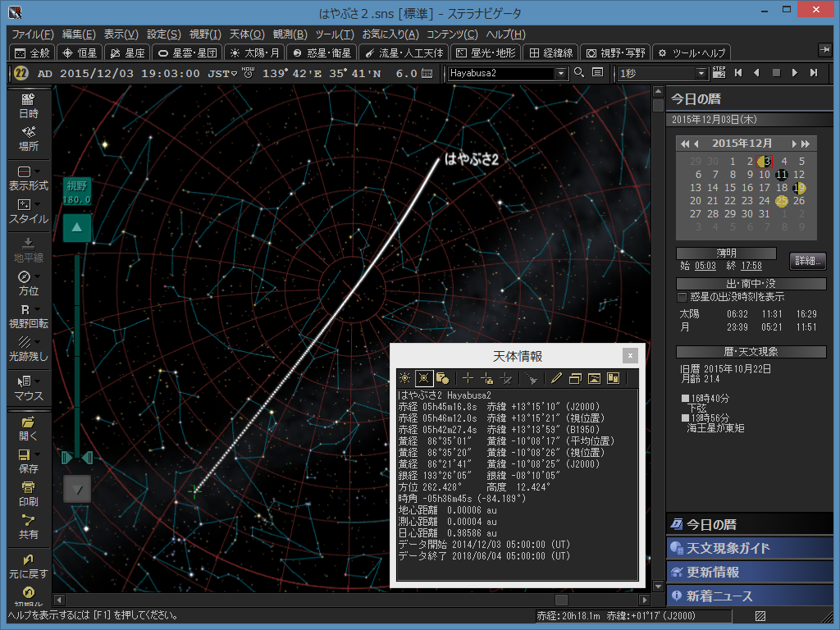840x630 pixels.
Task: Click the 共有 share icon
Action: tap(29, 525)
